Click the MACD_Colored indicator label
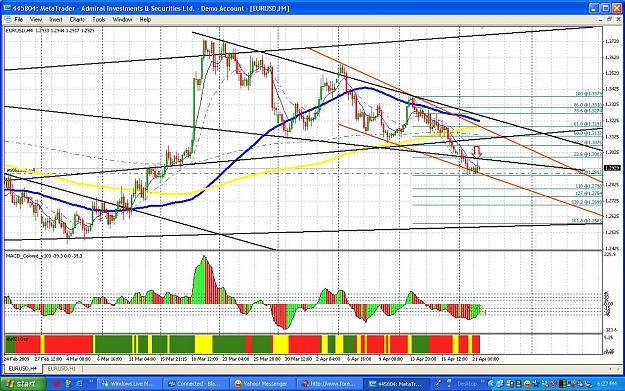 click(44, 255)
